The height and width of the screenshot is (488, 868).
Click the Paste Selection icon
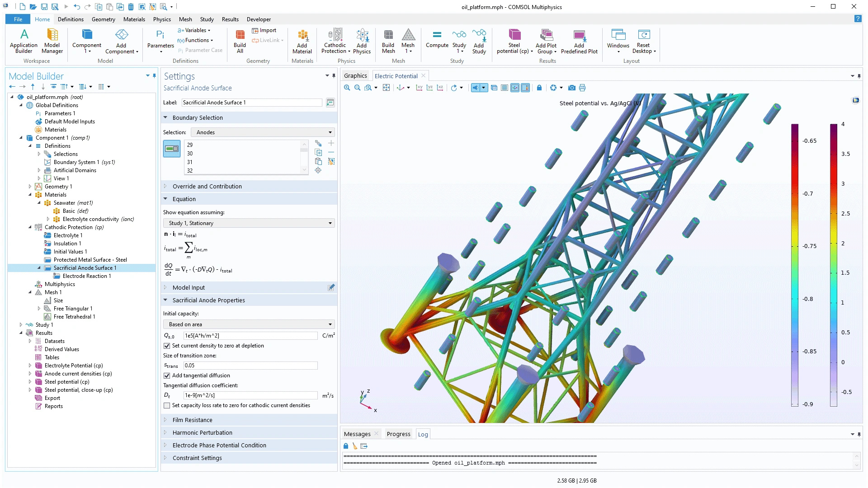pyautogui.click(x=318, y=161)
